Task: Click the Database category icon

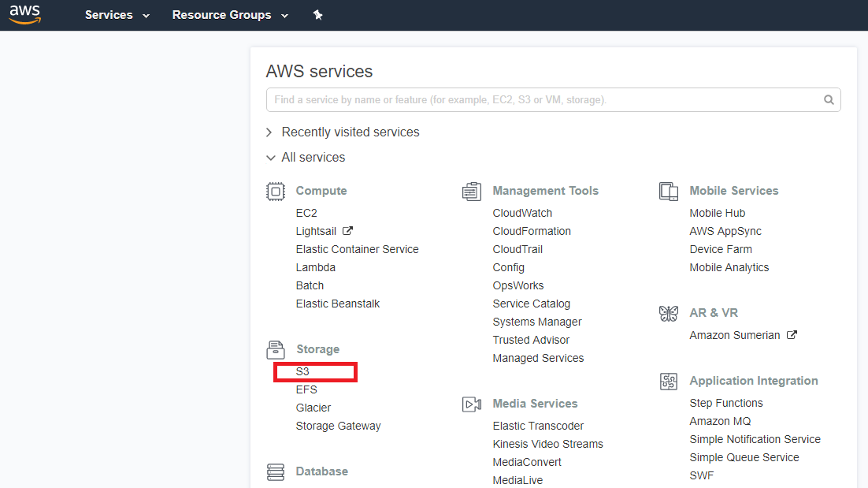Action: click(x=275, y=471)
